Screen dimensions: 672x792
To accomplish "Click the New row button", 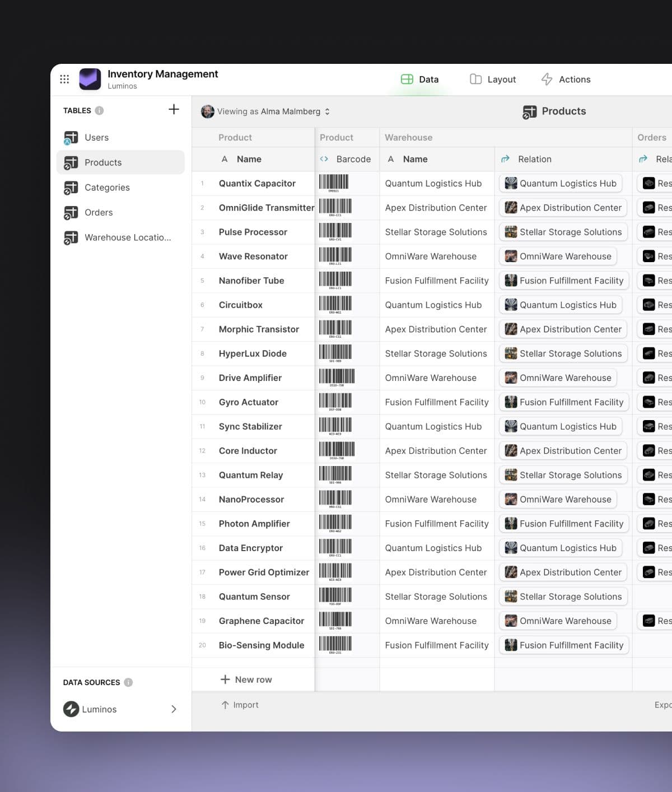I will (x=245, y=679).
